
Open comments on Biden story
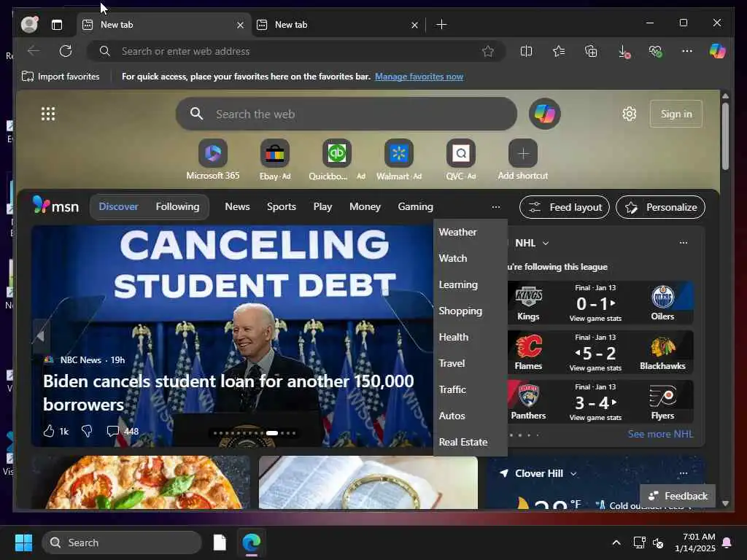click(x=123, y=432)
